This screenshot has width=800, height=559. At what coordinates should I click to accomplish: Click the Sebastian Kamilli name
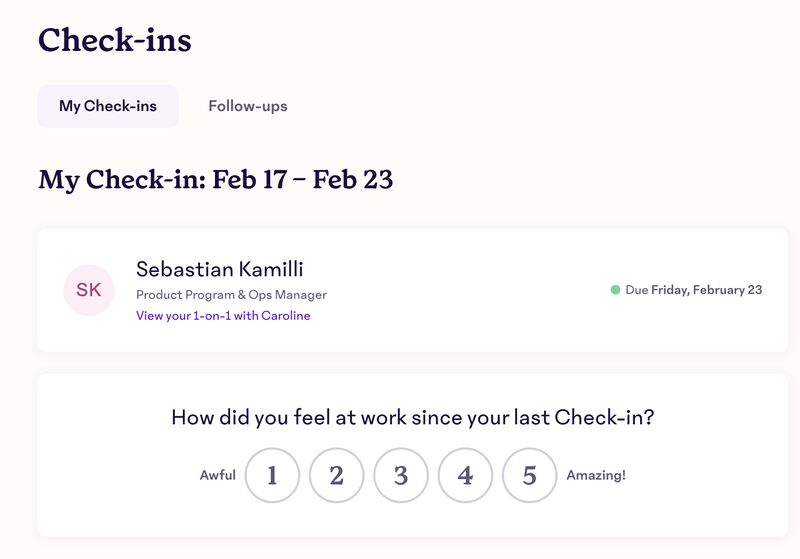(x=220, y=269)
